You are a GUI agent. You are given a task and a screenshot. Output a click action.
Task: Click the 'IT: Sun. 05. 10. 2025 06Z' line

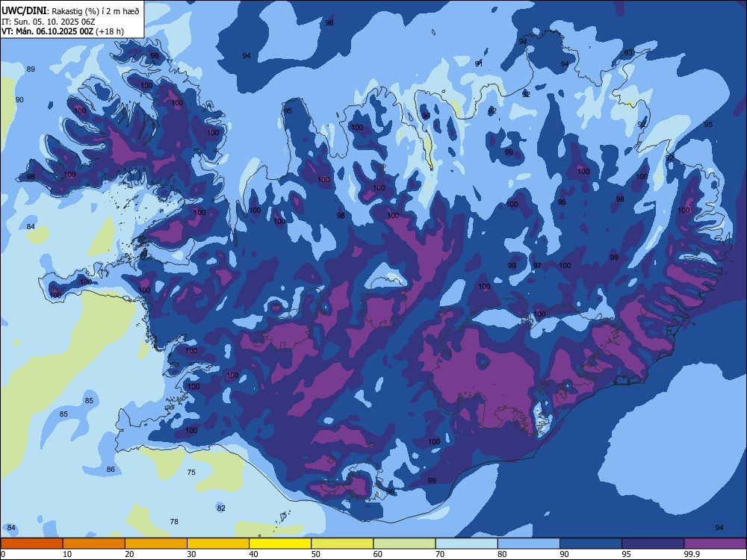[x=46, y=22]
